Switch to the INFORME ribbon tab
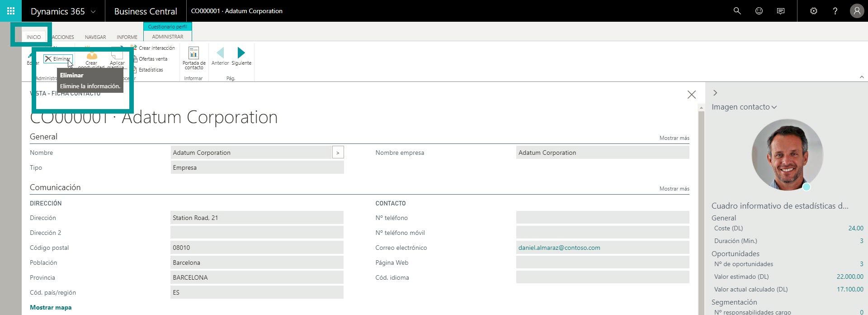Image resolution: width=868 pixels, height=315 pixels. click(x=127, y=37)
